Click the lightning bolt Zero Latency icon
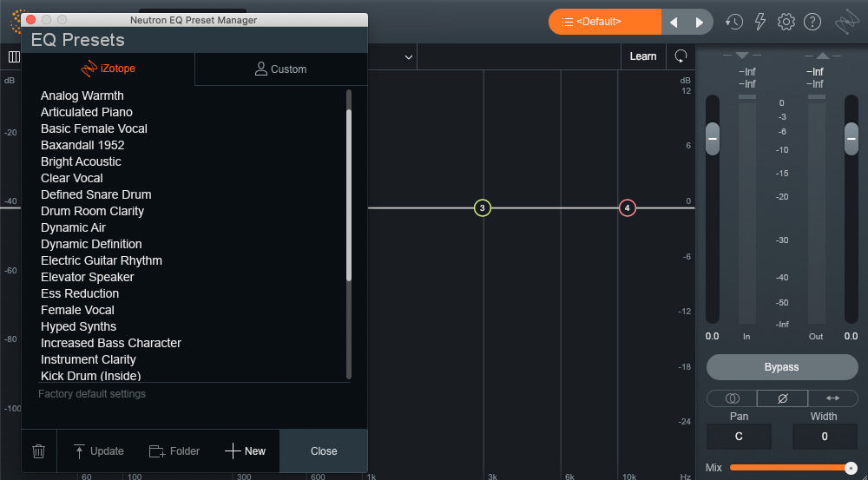Screen dimensions: 868x480 coord(760,23)
